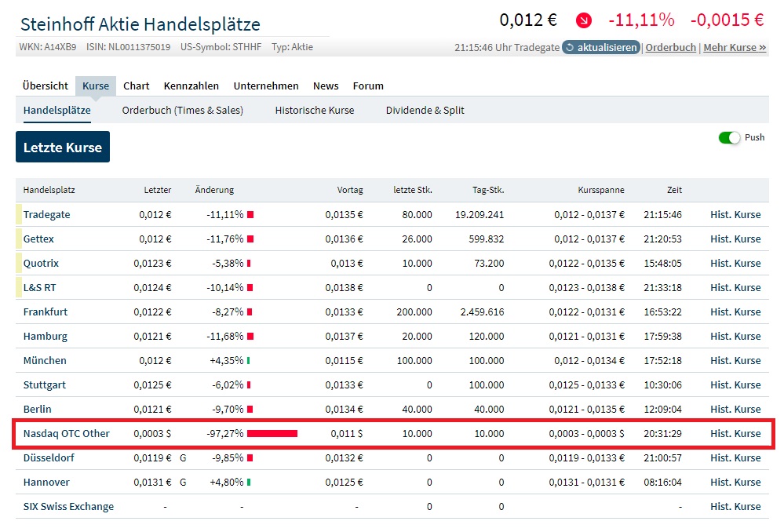The width and height of the screenshot is (784, 532).
Task: Open Hist. Kurse for L&S RT row
Action: [735, 288]
